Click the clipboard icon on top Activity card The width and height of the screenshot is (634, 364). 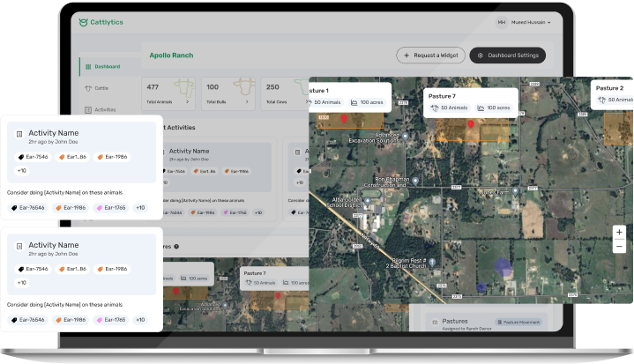[19, 136]
